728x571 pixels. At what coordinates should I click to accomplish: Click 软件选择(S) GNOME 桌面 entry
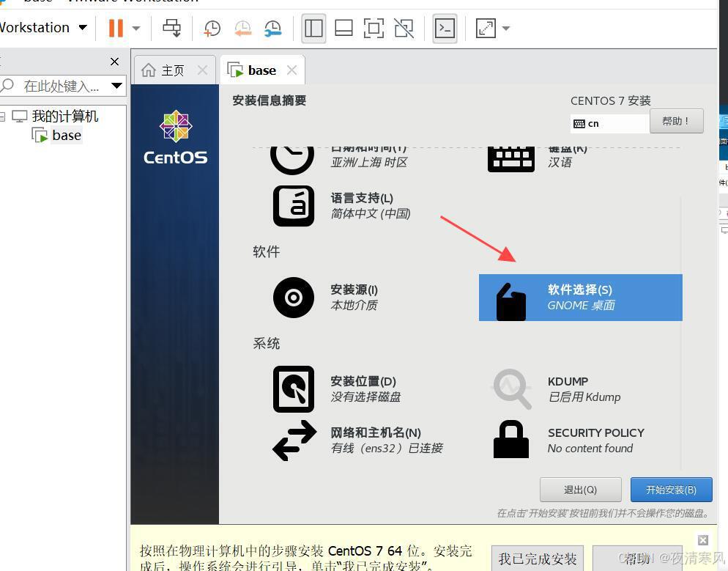580,298
